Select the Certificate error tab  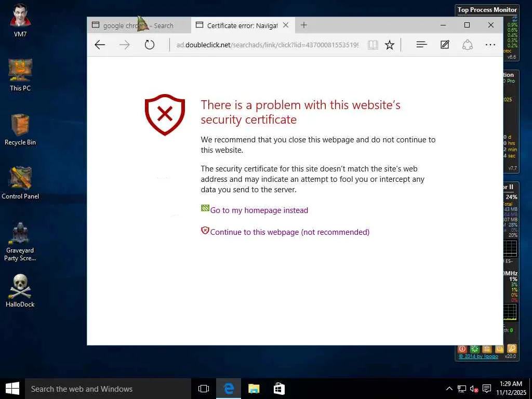point(243,25)
